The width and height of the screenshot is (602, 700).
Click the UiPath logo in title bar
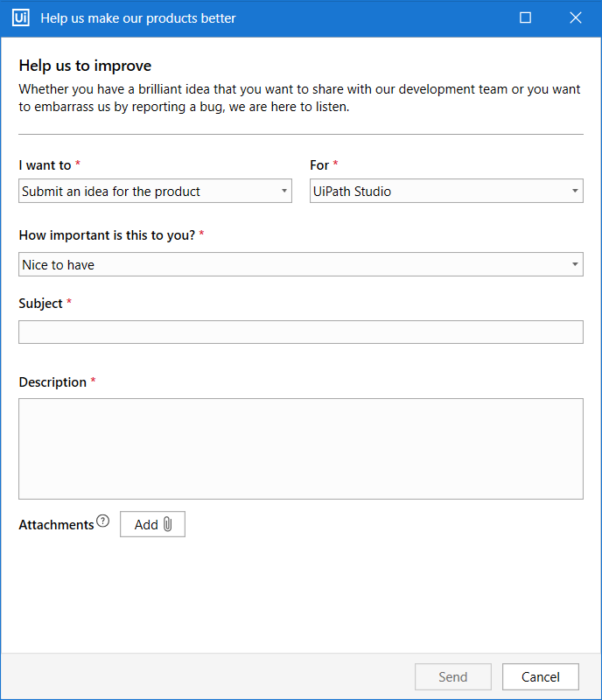tap(22, 17)
